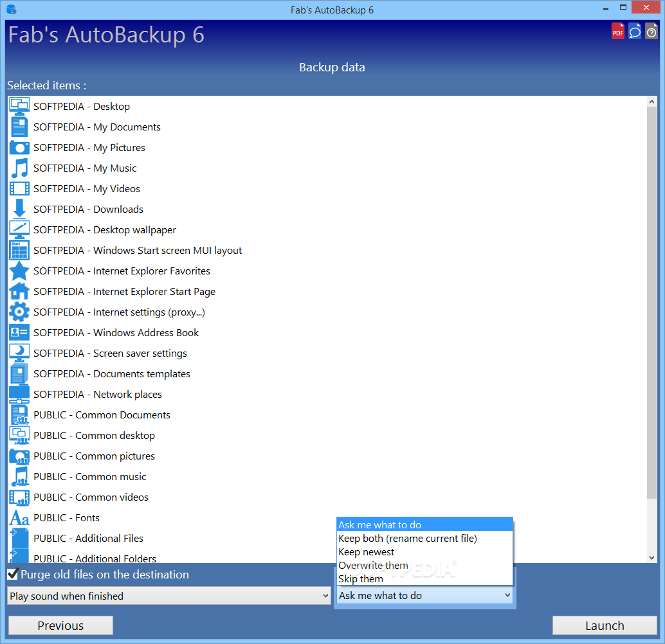Select the Internet settings gear icon
Viewport: 665px width, 644px height.
coord(19,312)
